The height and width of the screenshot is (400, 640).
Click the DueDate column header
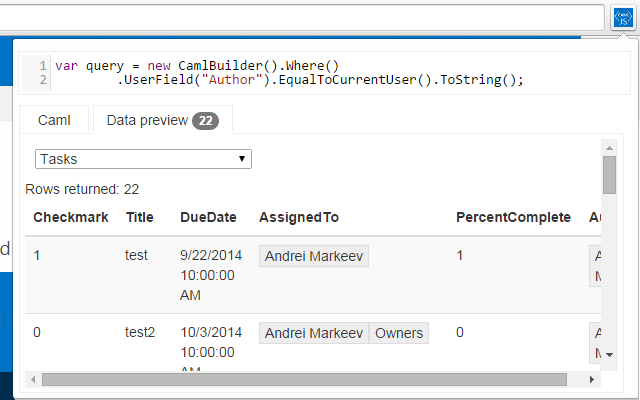[x=208, y=217]
